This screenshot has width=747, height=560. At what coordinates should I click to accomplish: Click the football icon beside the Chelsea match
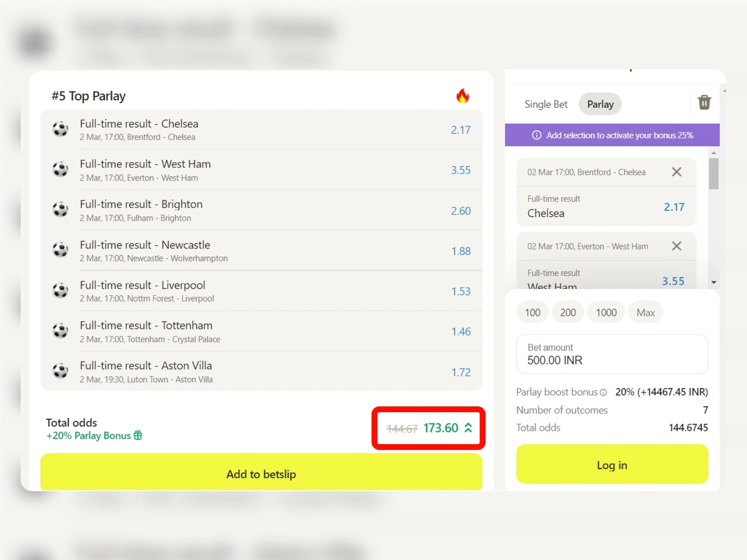tap(61, 129)
